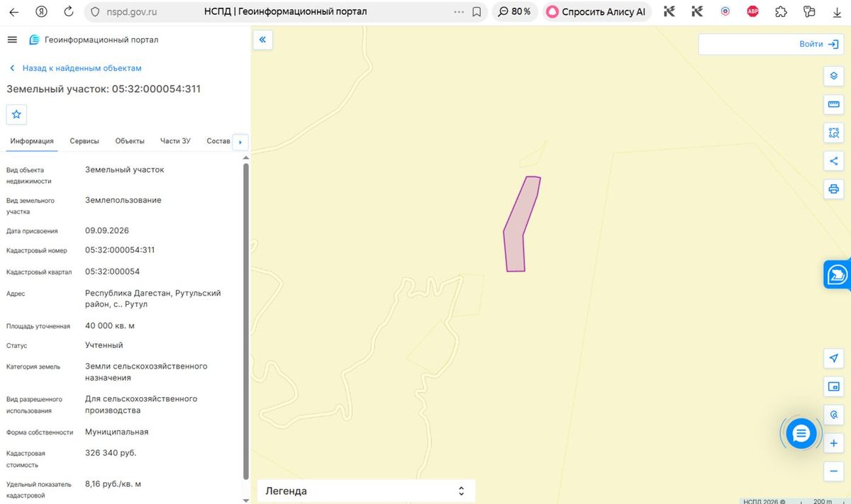Screen dimensions: 851x504
Task: Open the round chat support bubble
Action: point(801,433)
